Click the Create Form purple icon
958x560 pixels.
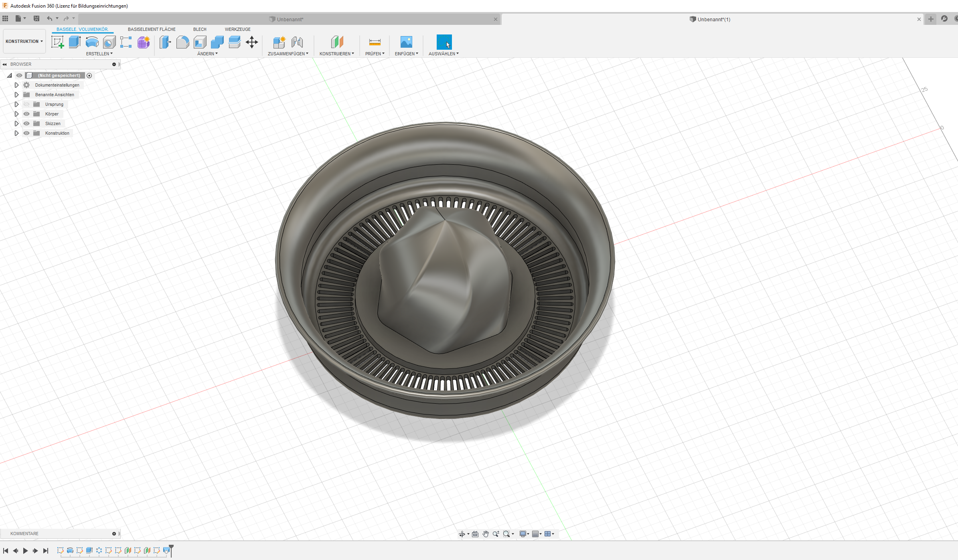[x=144, y=42]
